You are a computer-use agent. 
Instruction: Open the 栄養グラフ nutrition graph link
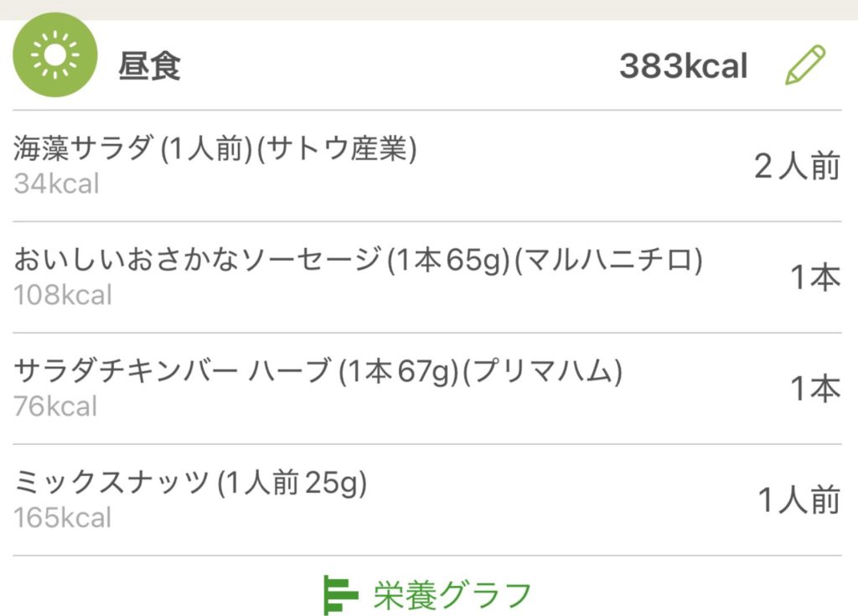pyautogui.click(x=452, y=595)
